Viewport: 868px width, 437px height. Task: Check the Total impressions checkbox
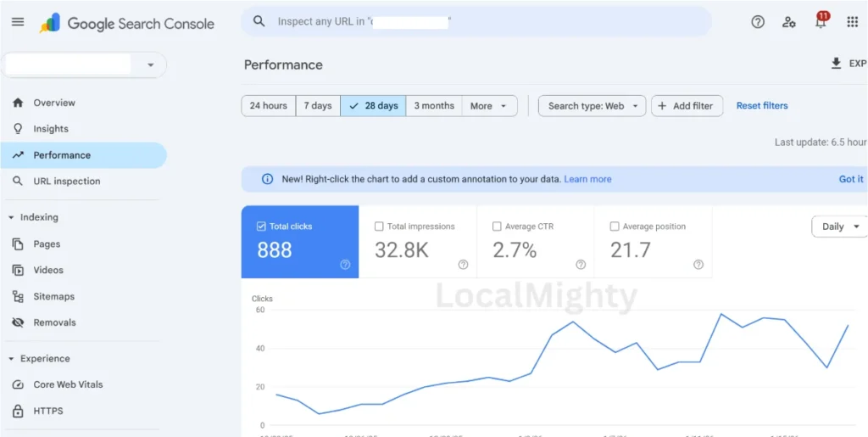point(379,226)
